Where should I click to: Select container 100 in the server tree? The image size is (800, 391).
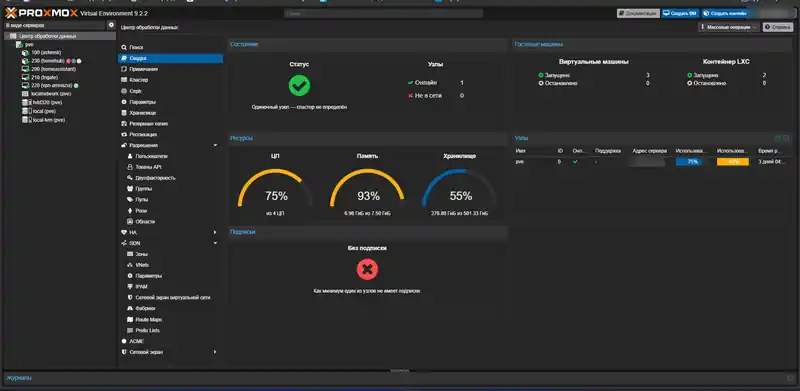click(x=42, y=53)
